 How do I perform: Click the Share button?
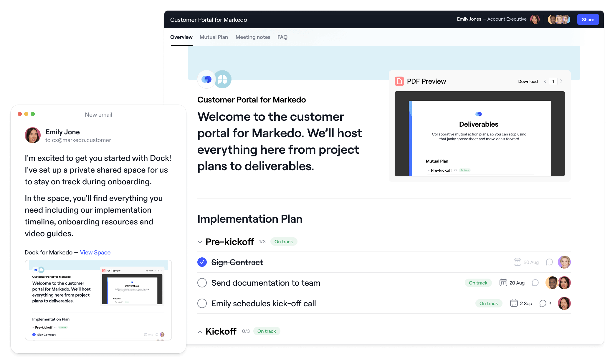[x=588, y=19]
